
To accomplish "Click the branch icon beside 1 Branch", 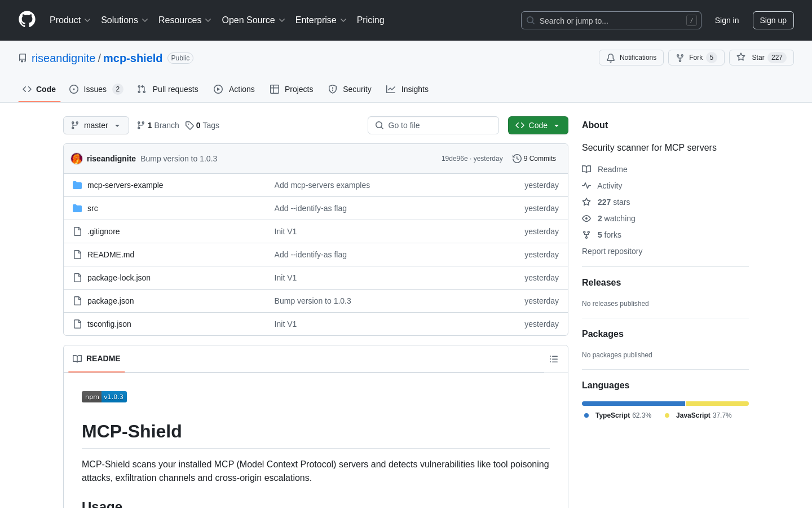I will (x=141, y=125).
